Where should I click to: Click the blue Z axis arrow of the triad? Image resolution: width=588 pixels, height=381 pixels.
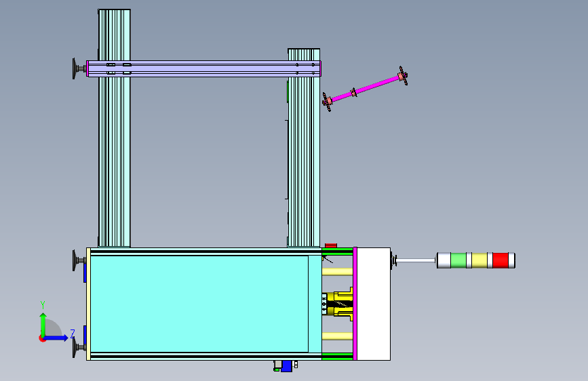(56, 338)
